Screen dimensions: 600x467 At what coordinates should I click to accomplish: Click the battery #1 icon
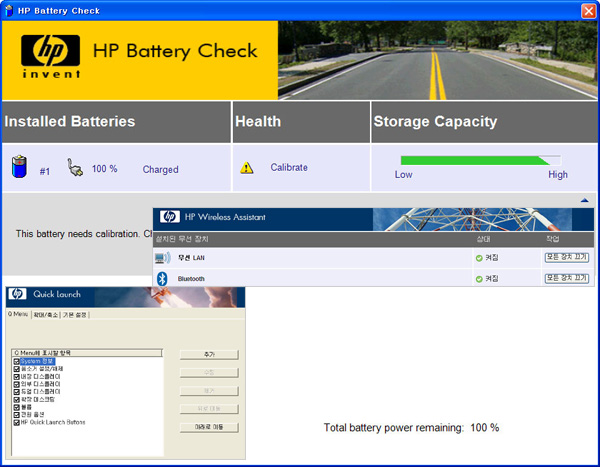point(19,167)
